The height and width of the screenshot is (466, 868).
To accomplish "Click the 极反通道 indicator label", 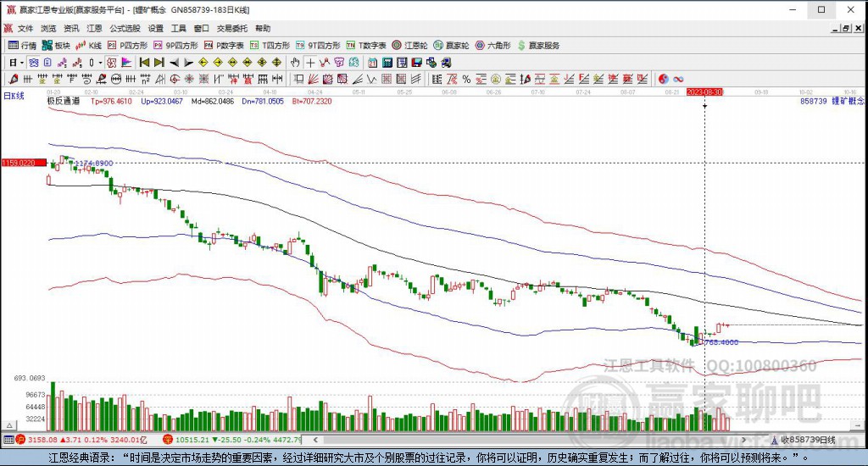I will (x=63, y=102).
